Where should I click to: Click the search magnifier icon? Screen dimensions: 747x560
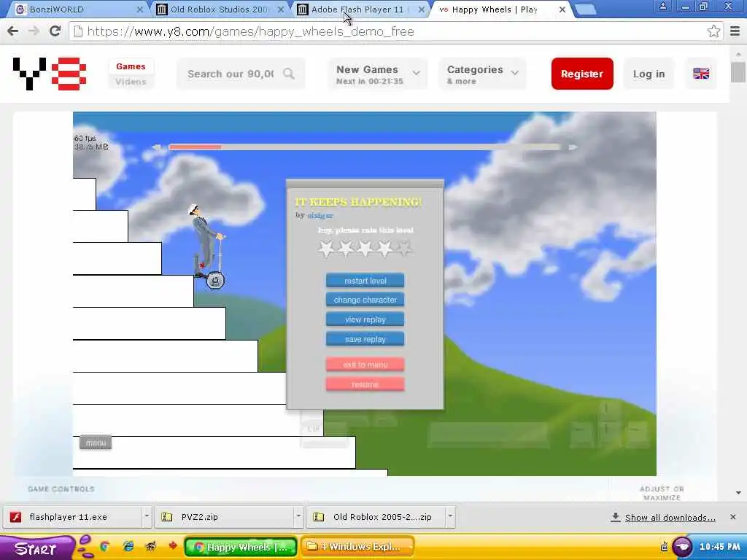coord(289,74)
